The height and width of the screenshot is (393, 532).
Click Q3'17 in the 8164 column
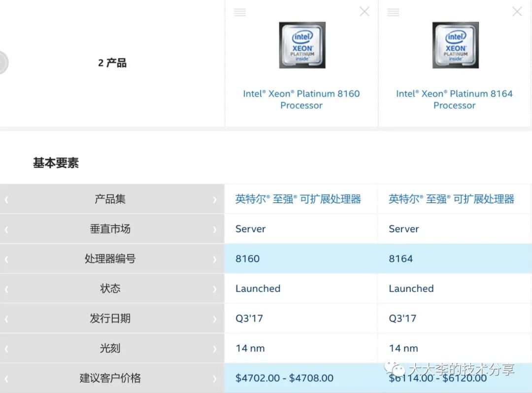pos(402,318)
